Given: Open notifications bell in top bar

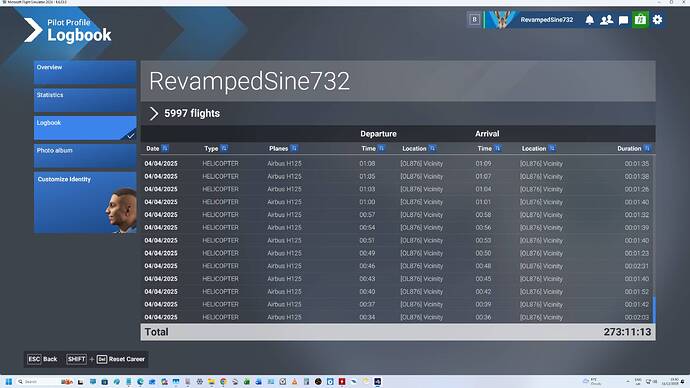Looking at the screenshot, I should (590, 20).
